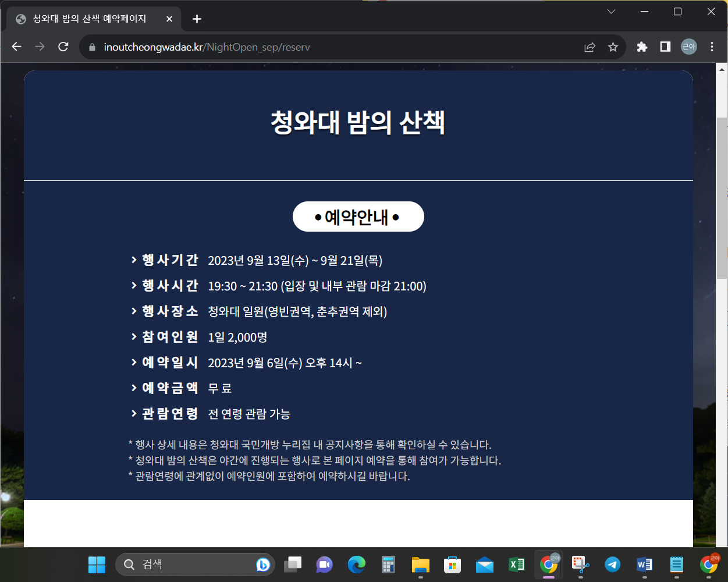Open Chrome's side panel

click(x=665, y=47)
